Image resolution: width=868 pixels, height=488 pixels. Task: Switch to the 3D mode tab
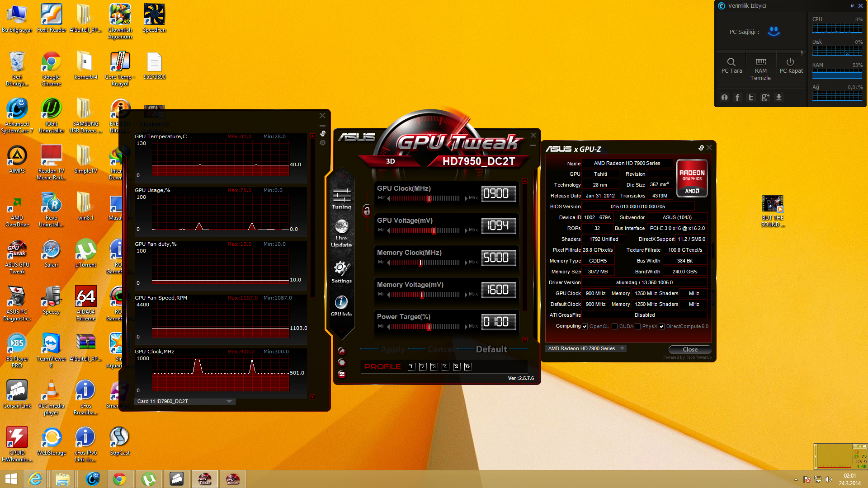pos(391,161)
